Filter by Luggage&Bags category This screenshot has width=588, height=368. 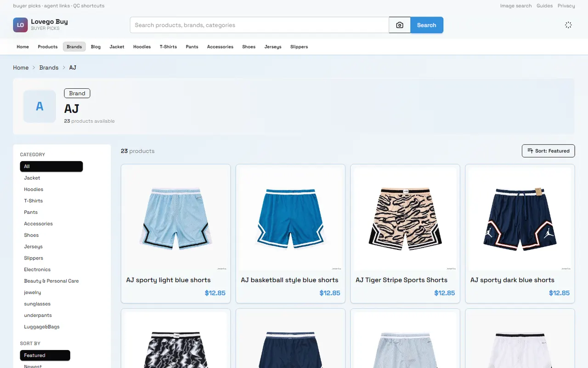(x=51, y=327)
